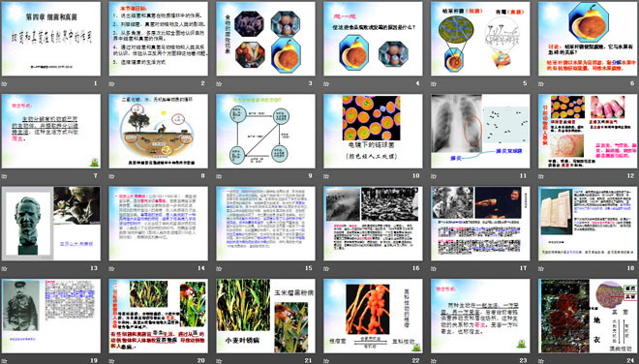Image resolution: width=639 pixels, height=364 pixels.
Task: Click the animation star below slide 16
Action: point(326,268)
